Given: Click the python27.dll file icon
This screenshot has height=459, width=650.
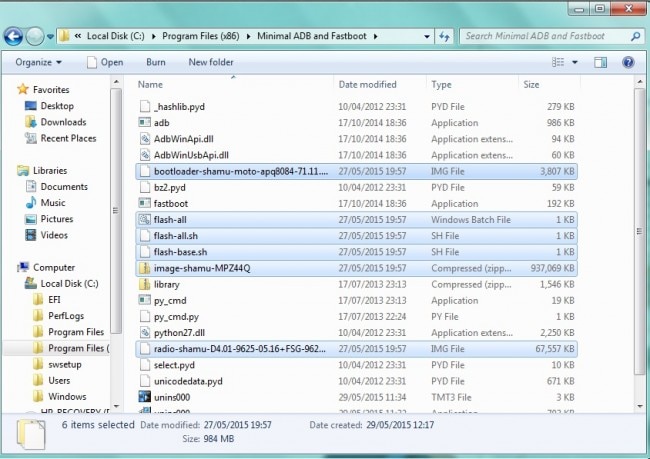Looking at the screenshot, I should (x=144, y=333).
